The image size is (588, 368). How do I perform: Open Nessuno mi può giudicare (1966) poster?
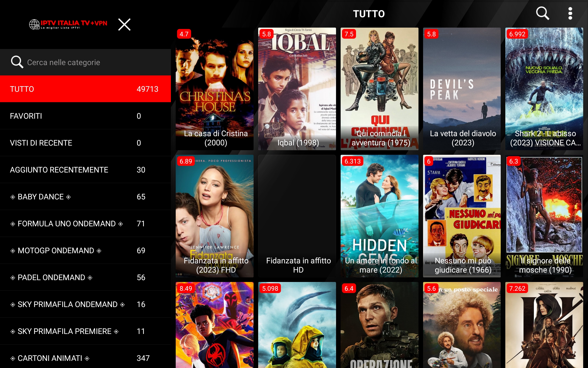[462, 216]
